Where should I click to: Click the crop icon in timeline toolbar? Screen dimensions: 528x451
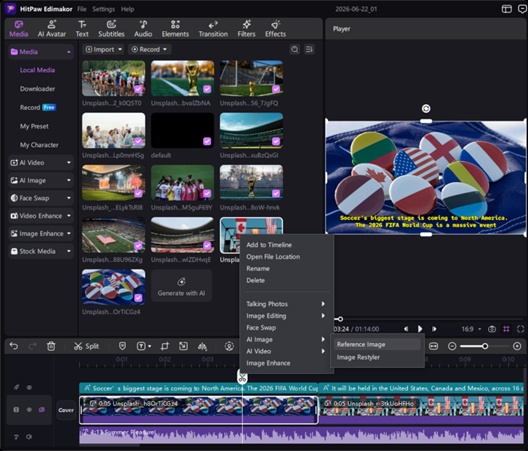(x=164, y=346)
